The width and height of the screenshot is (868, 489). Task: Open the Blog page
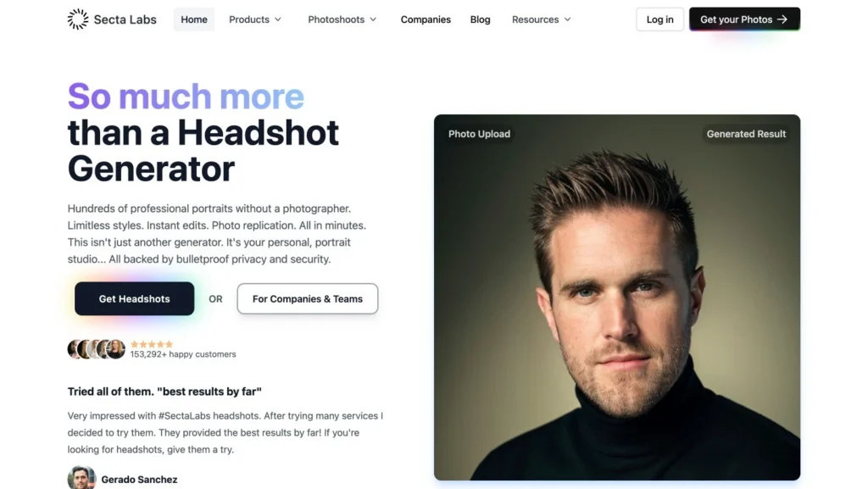pos(480,19)
